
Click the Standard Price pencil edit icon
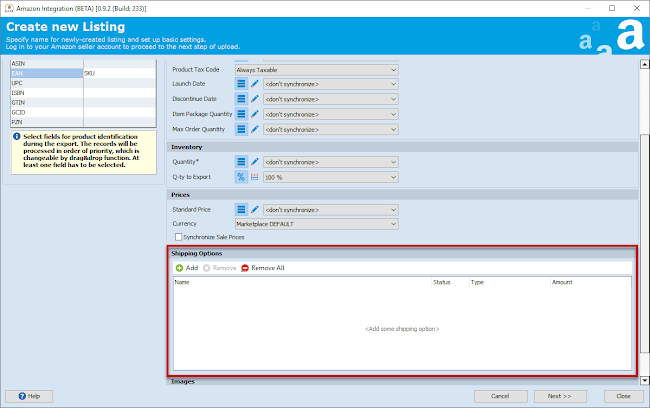point(255,210)
